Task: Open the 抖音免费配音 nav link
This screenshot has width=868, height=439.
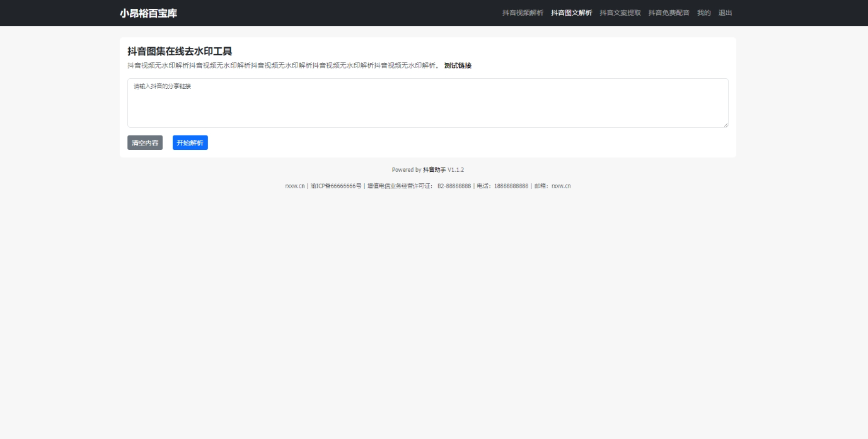Action: [669, 13]
